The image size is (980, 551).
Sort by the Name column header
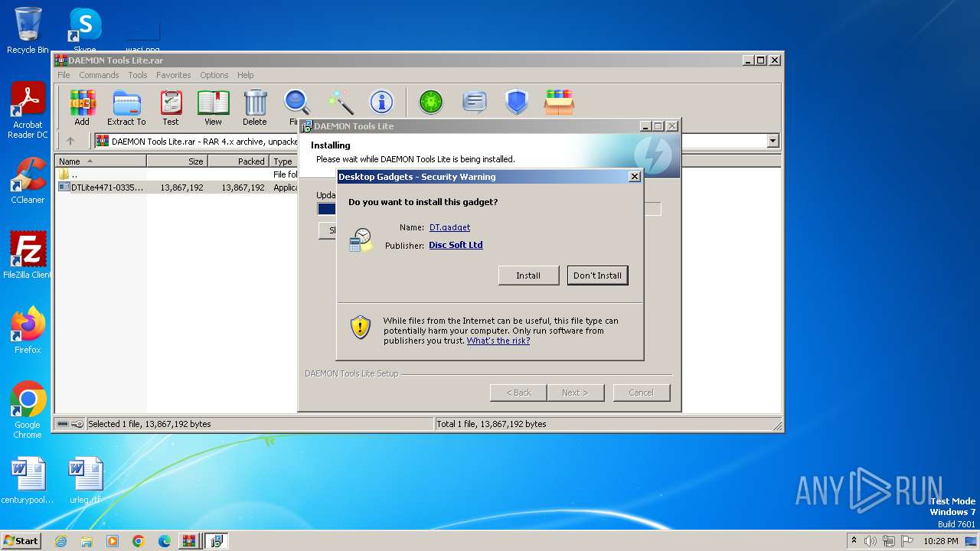(x=100, y=161)
